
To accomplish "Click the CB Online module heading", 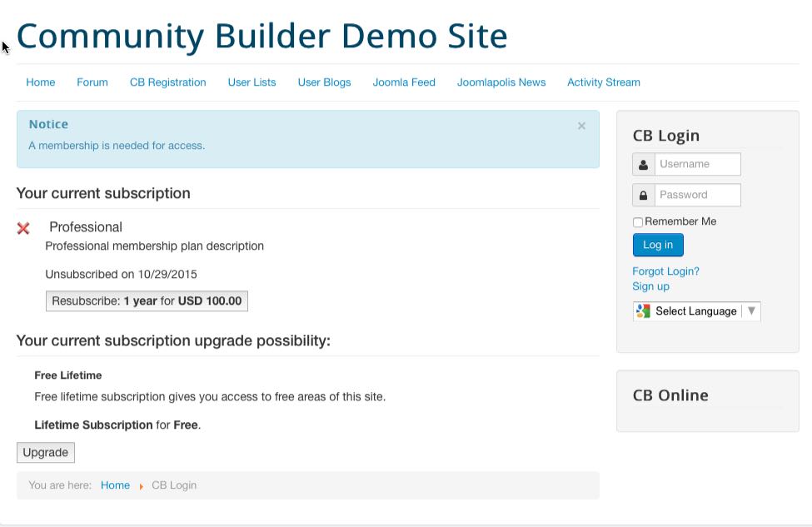I will click(x=670, y=395).
